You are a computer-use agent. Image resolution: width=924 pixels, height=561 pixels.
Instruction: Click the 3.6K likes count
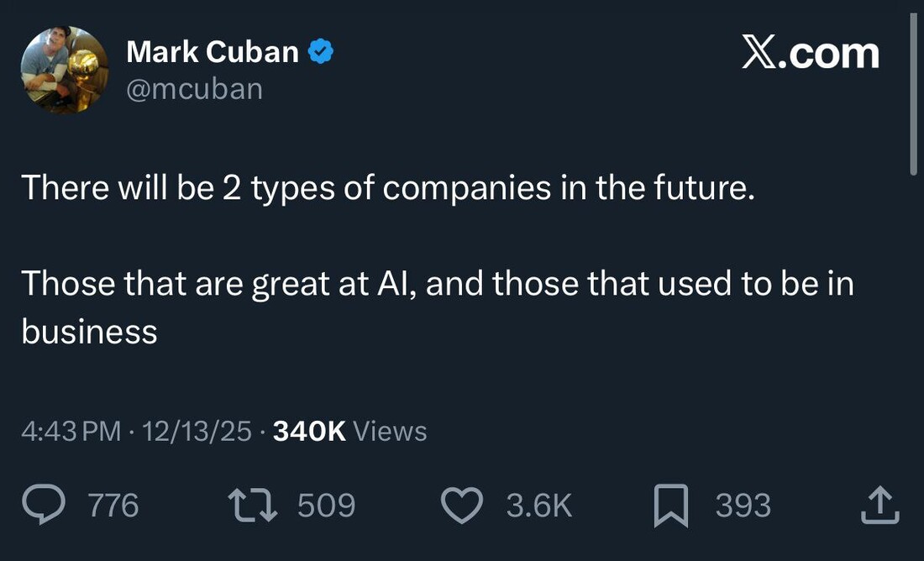tap(538, 506)
